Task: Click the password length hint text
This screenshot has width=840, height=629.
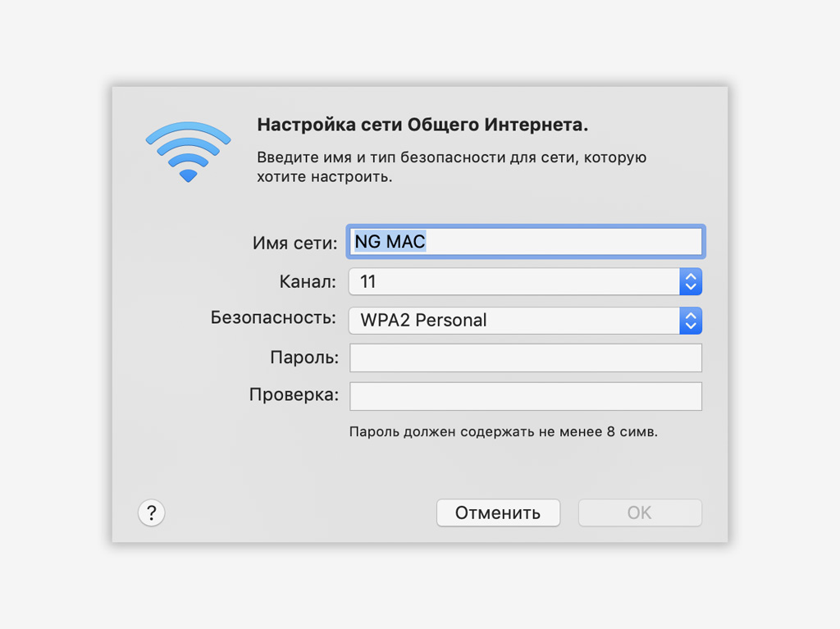Action: coord(504,432)
